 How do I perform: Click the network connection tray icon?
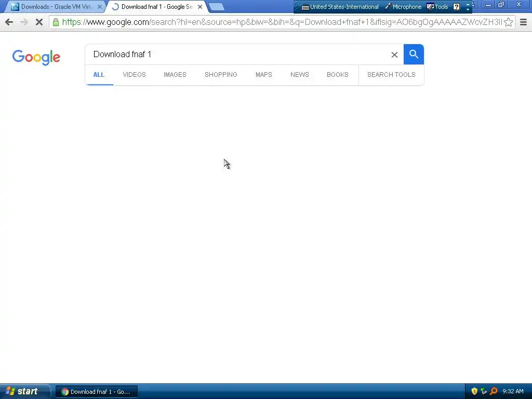(x=484, y=391)
